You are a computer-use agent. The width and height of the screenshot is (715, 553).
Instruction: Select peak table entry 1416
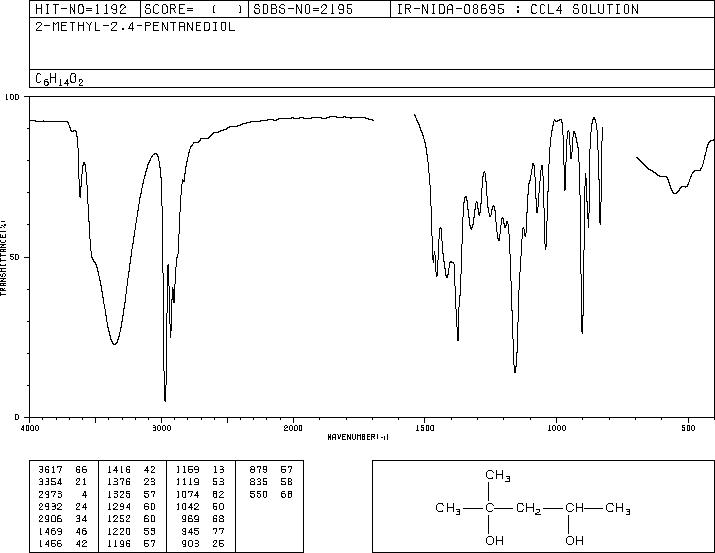coord(119,470)
